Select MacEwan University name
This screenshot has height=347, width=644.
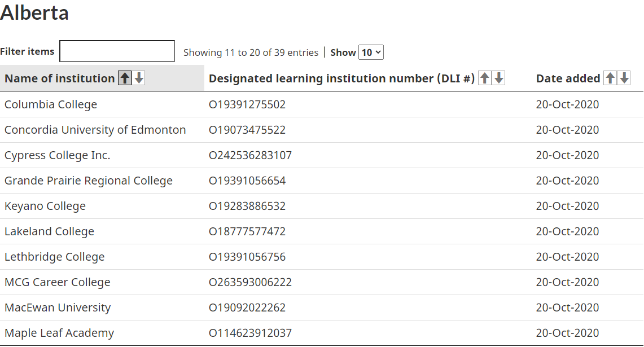click(58, 308)
